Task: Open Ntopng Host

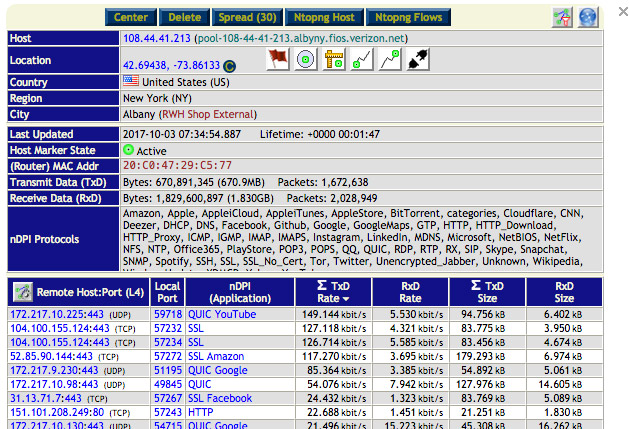Action: [324, 17]
